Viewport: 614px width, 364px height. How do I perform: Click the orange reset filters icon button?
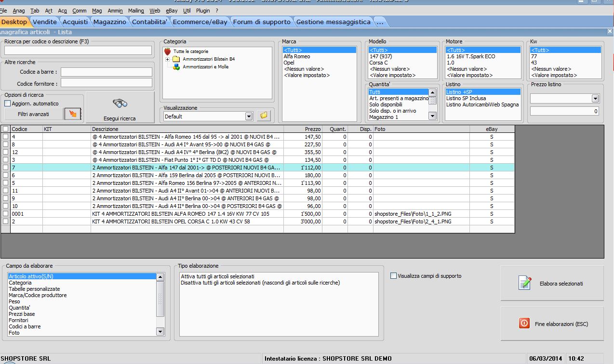(73, 114)
